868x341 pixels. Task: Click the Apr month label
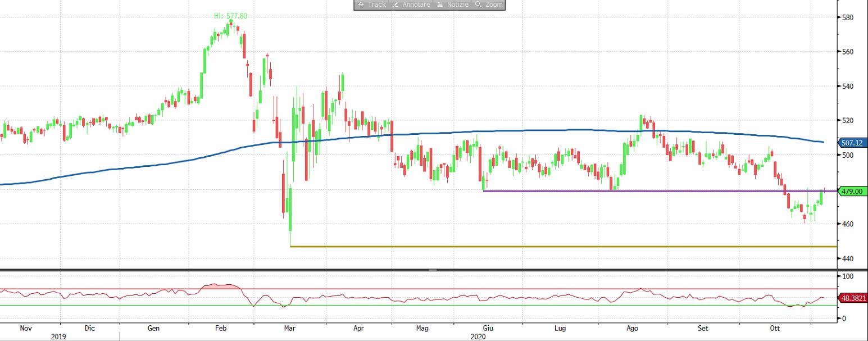357,328
